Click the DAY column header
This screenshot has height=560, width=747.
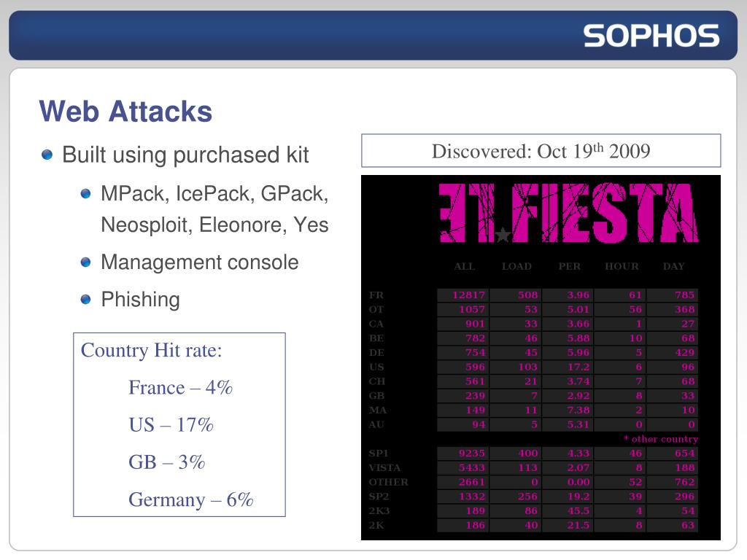pos(673,266)
